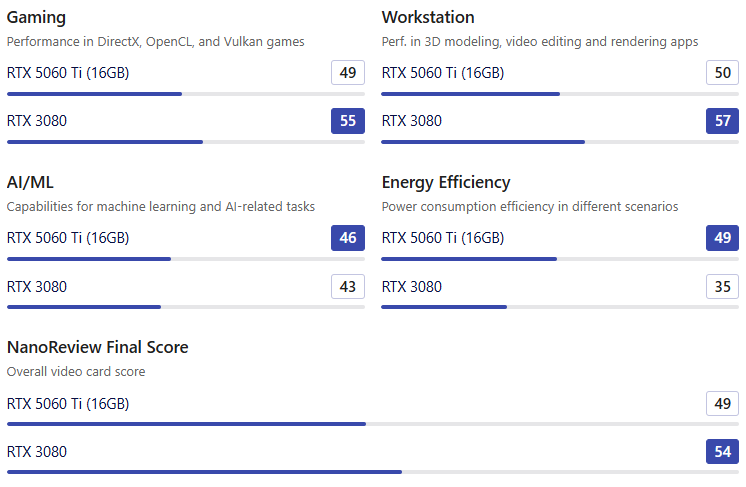Click RTX 3080 label under Final Score
Image resolution: width=746 pixels, height=487 pixels.
click(x=37, y=452)
